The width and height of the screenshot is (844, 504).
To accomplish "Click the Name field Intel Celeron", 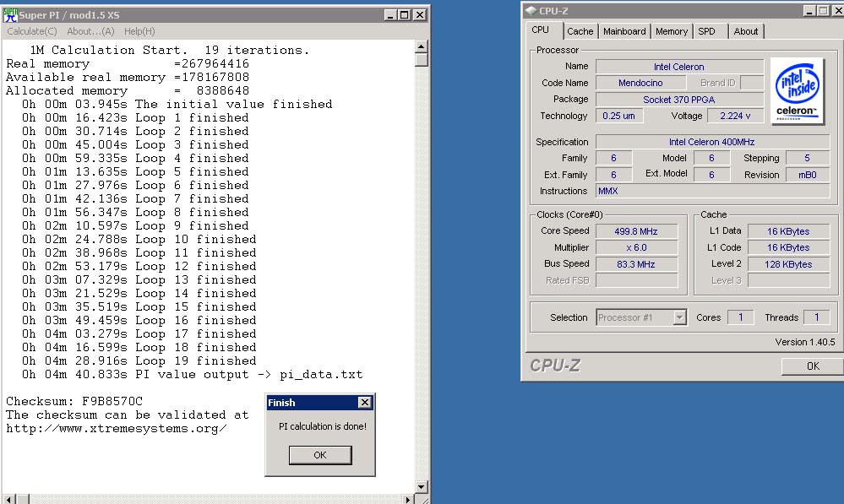I will point(679,67).
